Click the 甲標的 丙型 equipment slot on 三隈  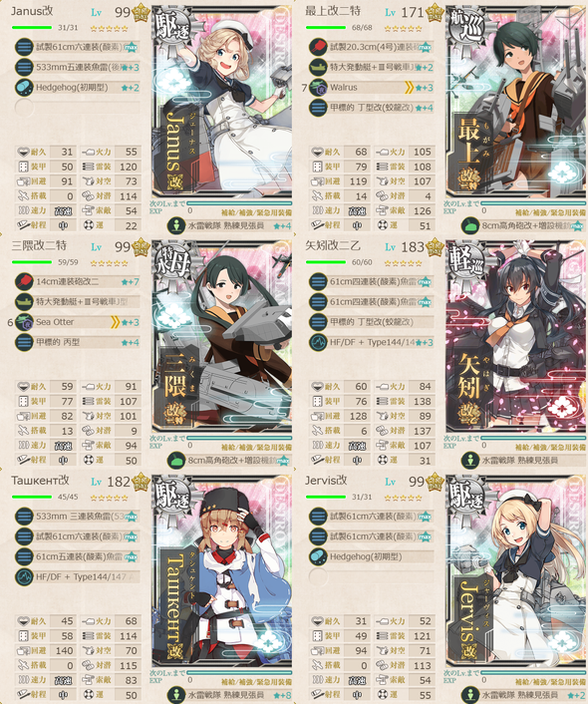point(77,342)
